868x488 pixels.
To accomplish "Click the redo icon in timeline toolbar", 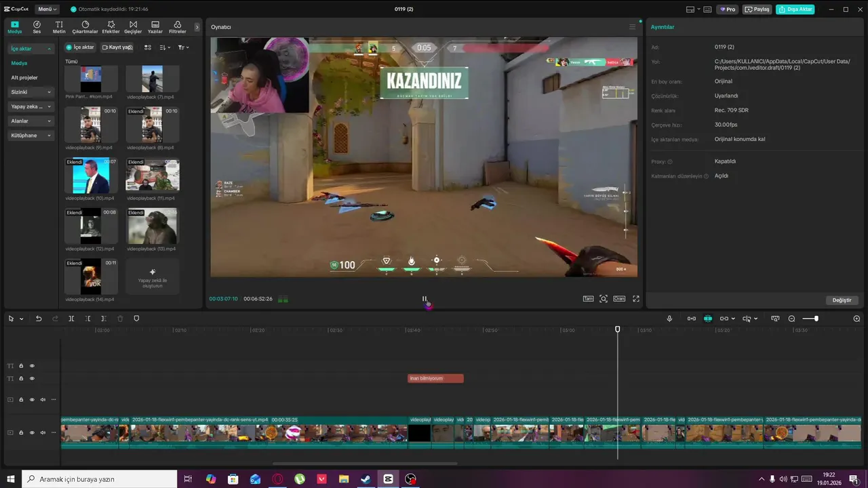I will tap(55, 319).
